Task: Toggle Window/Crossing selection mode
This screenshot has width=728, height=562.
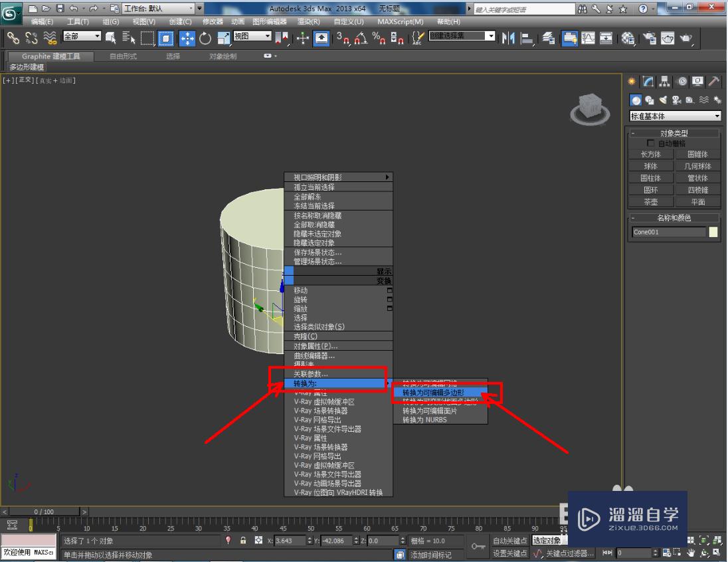Action: tap(166, 38)
